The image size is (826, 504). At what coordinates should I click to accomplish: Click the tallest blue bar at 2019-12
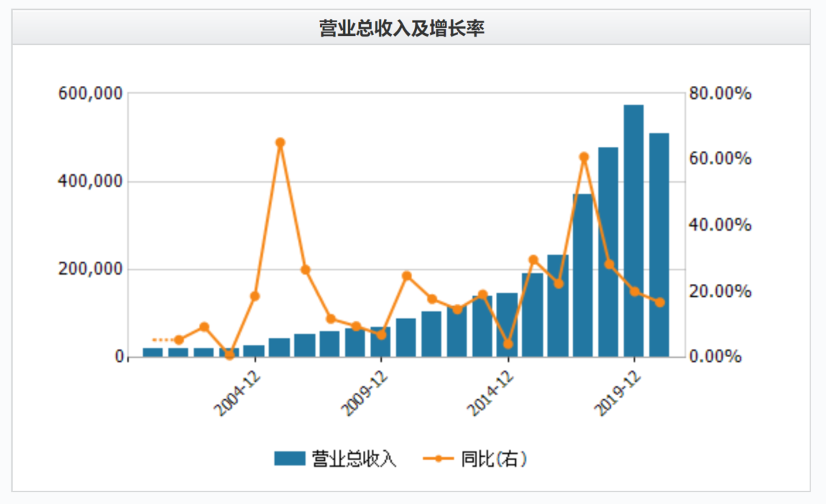point(633,231)
